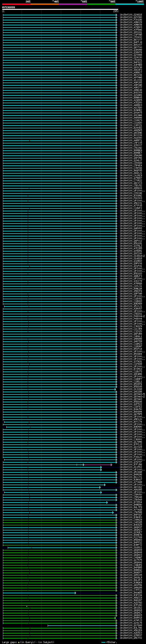Click the green alignment bar of UniRef100_C4MA29
The width and height of the screenshot is (146, 644).
(60, 520)
